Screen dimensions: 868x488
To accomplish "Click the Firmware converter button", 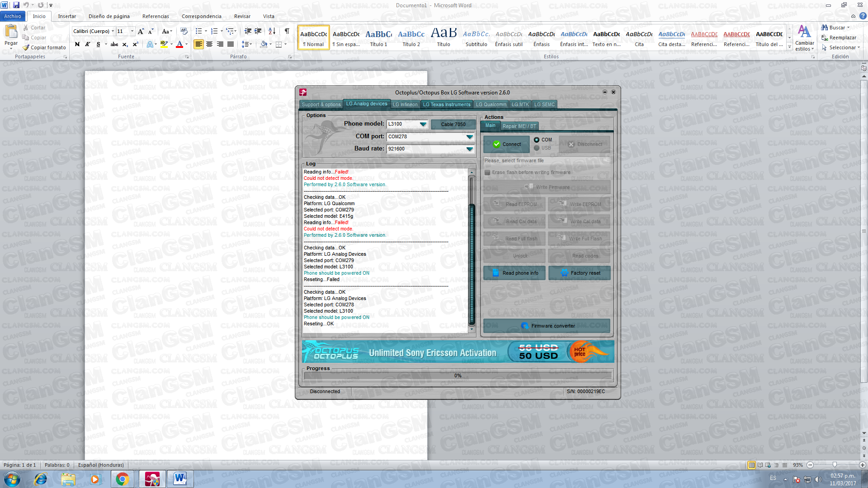I will (547, 326).
